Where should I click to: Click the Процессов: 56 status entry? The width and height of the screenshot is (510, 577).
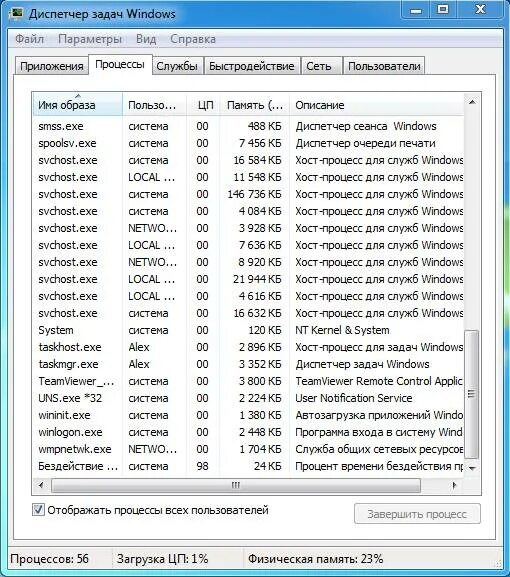[50, 559]
